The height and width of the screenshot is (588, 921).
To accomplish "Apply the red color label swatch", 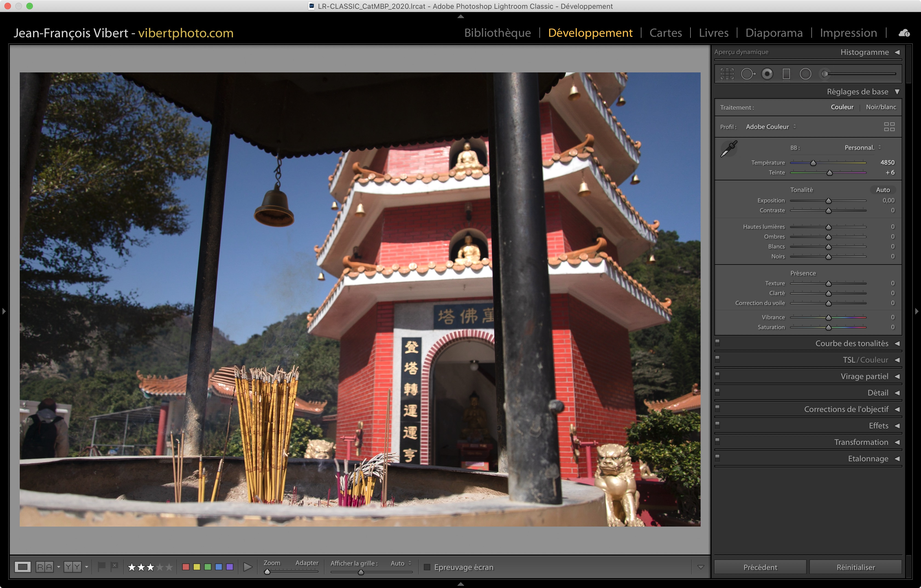I will click(186, 567).
